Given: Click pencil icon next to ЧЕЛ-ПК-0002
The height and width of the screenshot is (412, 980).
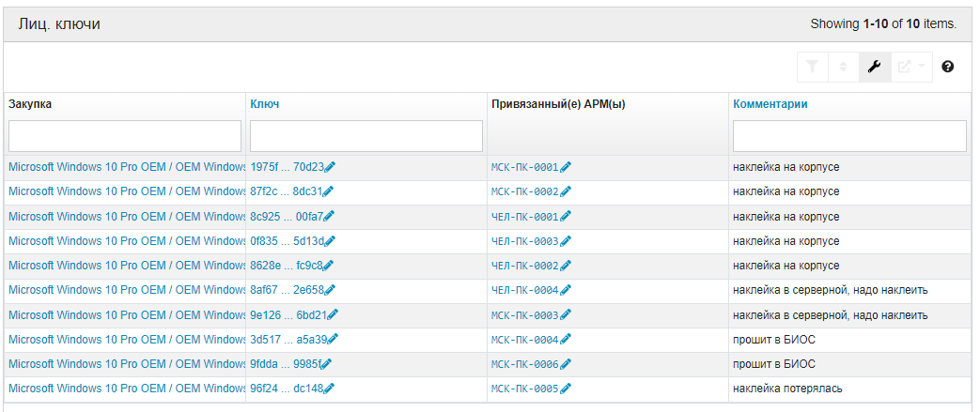Looking at the screenshot, I should 566,266.
